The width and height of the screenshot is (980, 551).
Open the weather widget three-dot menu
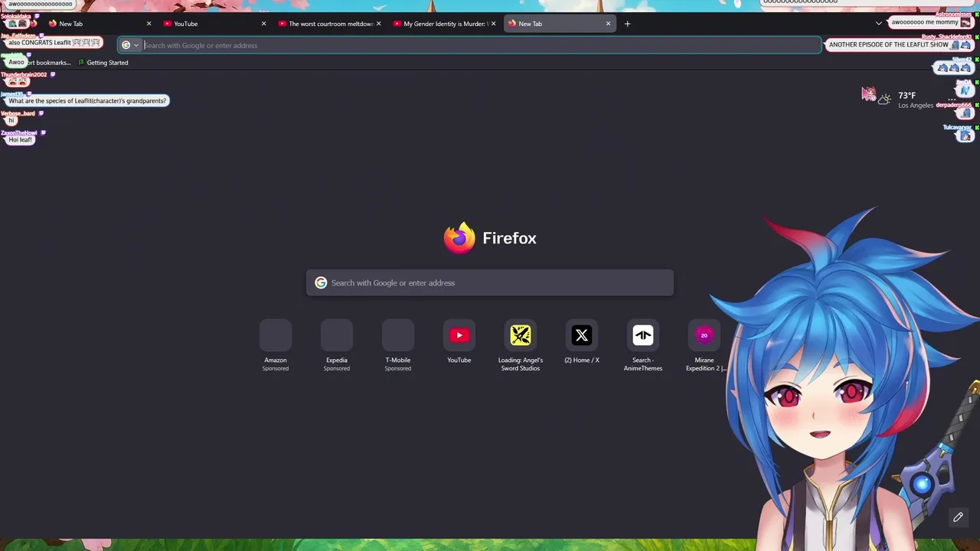click(x=952, y=99)
